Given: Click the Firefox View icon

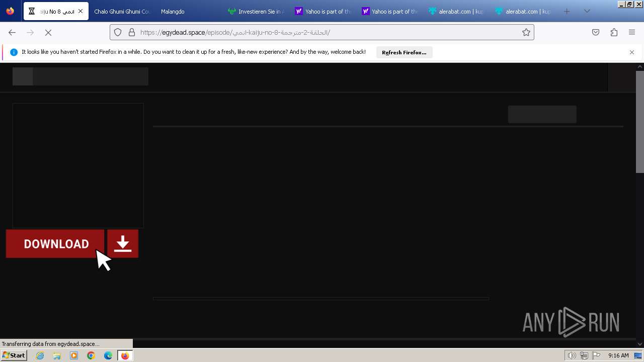Looking at the screenshot, I should (x=11, y=11).
